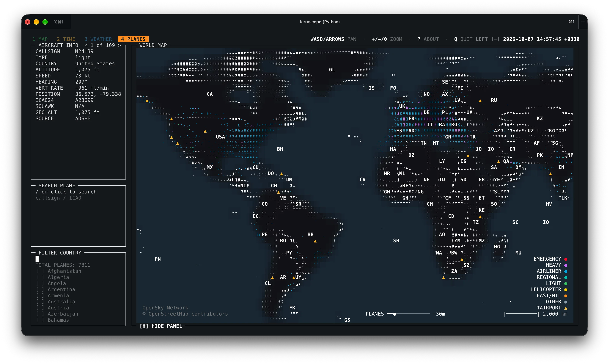Click the callsign / ICAO search field

(x=58, y=198)
